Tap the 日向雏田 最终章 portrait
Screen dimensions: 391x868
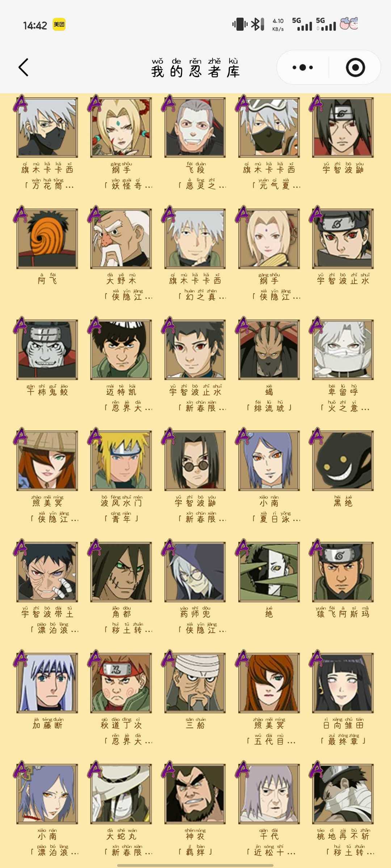(343, 683)
